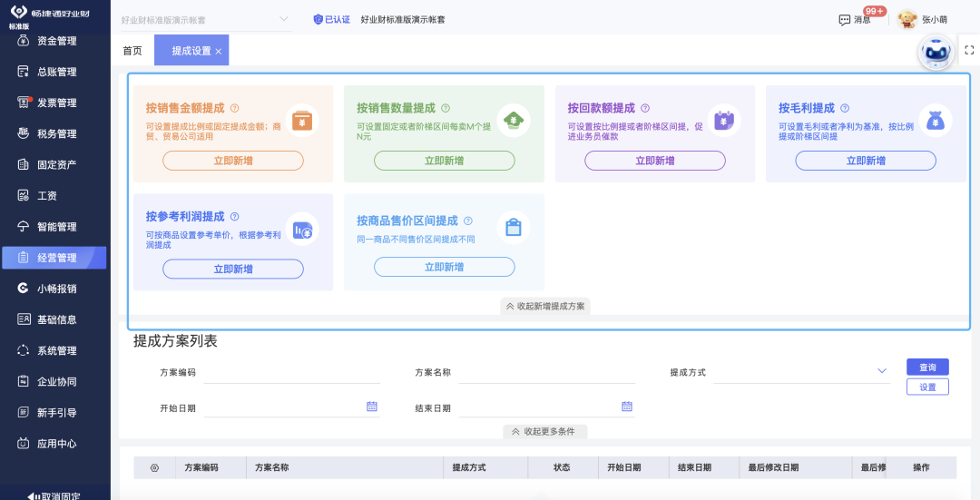Viewport: 980px width, 500px height.
Task: Open the account set dropdown arrow
Action: [x=284, y=19]
